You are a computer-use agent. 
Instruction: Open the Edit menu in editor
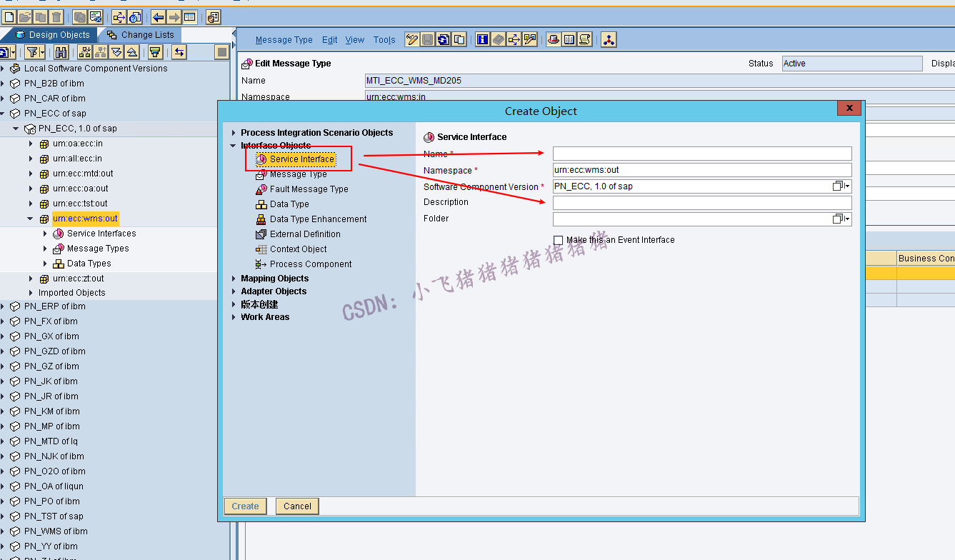tap(330, 40)
